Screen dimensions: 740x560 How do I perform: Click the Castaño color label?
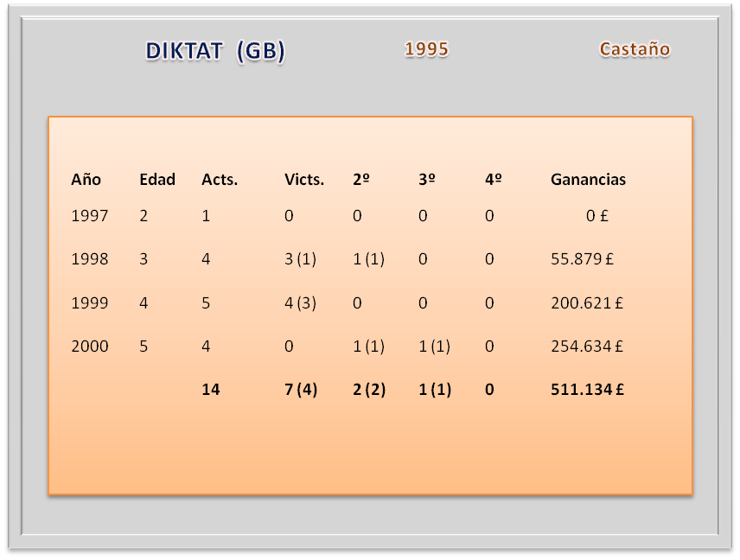coord(635,49)
